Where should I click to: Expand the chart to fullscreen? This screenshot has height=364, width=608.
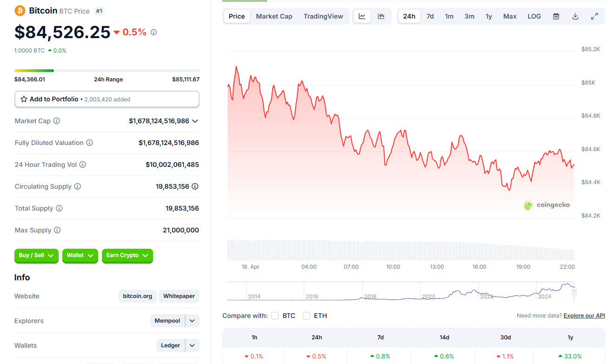pos(594,16)
